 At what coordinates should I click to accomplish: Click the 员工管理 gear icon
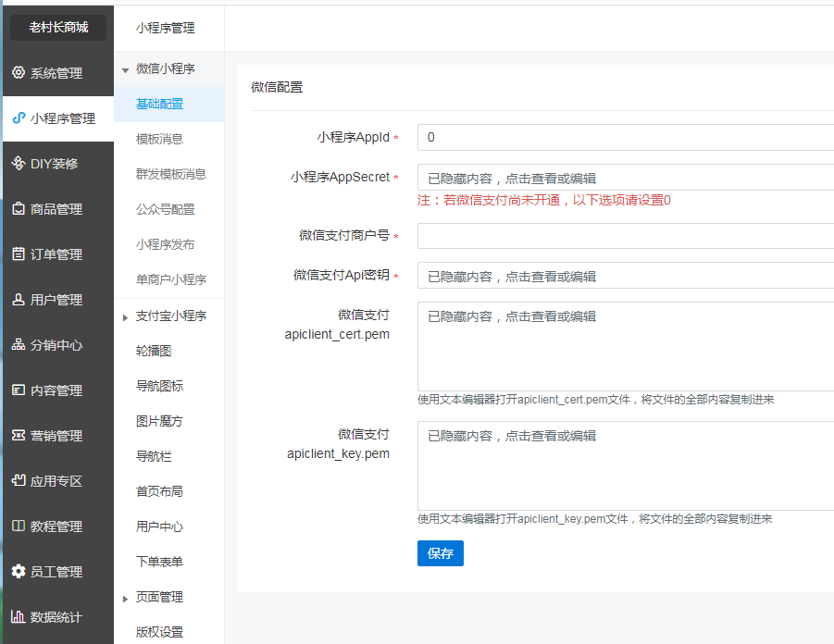(x=19, y=572)
